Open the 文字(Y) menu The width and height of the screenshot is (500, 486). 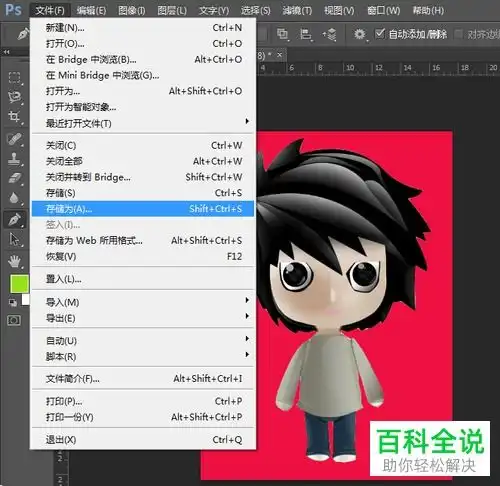214,11
